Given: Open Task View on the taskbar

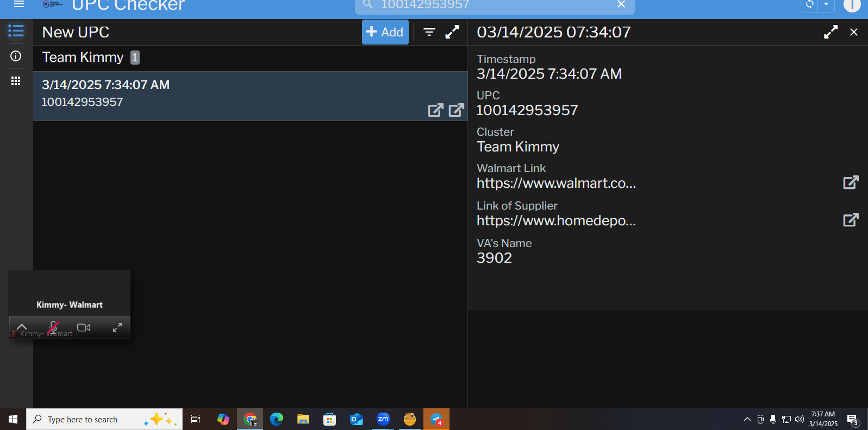Looking at the screenshot, I should [196, 419].
